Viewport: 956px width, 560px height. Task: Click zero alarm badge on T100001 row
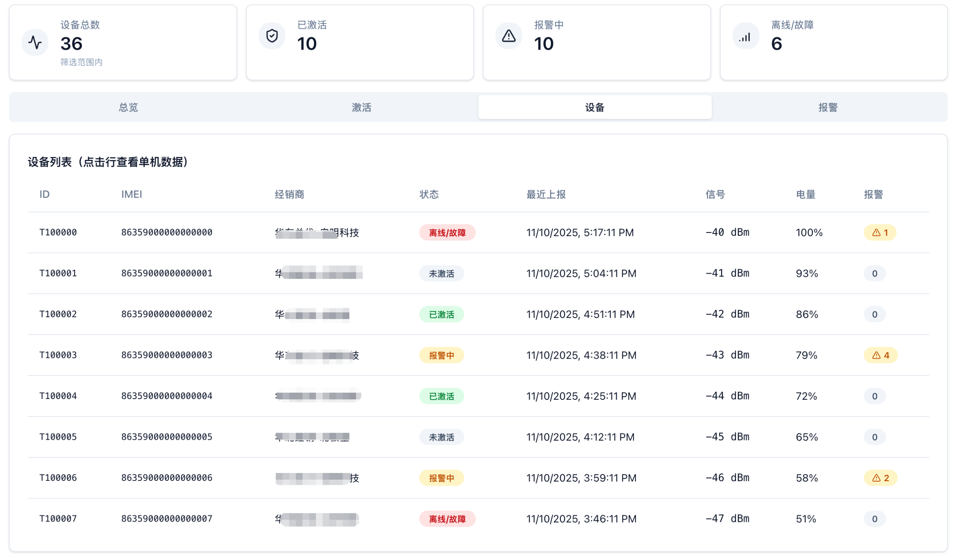point(875,273)
